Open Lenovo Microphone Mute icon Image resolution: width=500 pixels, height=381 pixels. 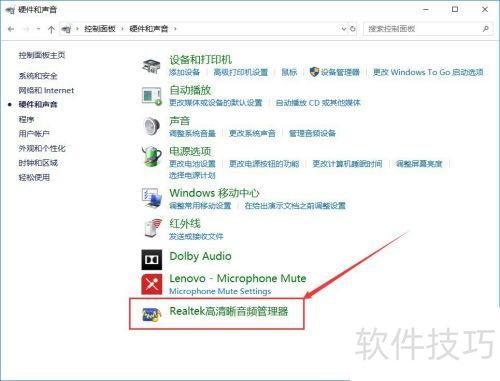(152, 284)
